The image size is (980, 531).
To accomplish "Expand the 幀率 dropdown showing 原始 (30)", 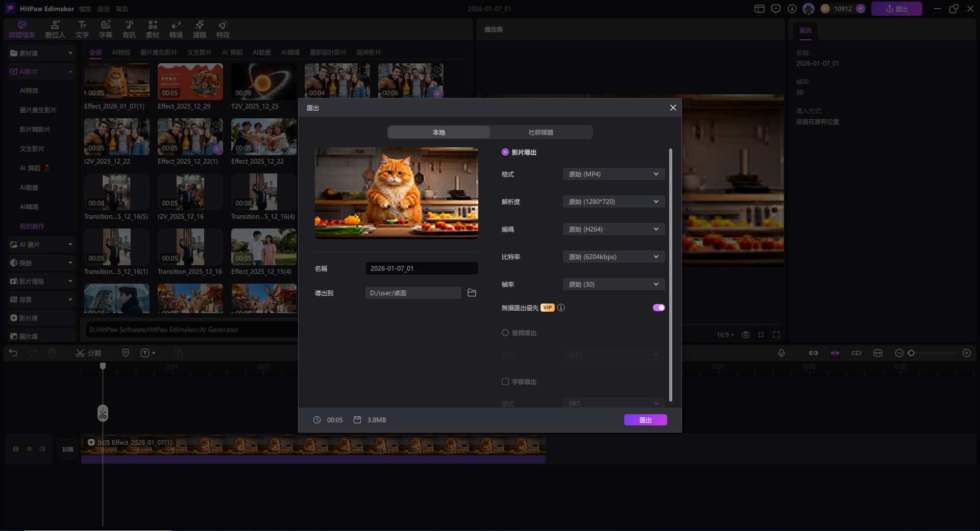I will (614, 285).
